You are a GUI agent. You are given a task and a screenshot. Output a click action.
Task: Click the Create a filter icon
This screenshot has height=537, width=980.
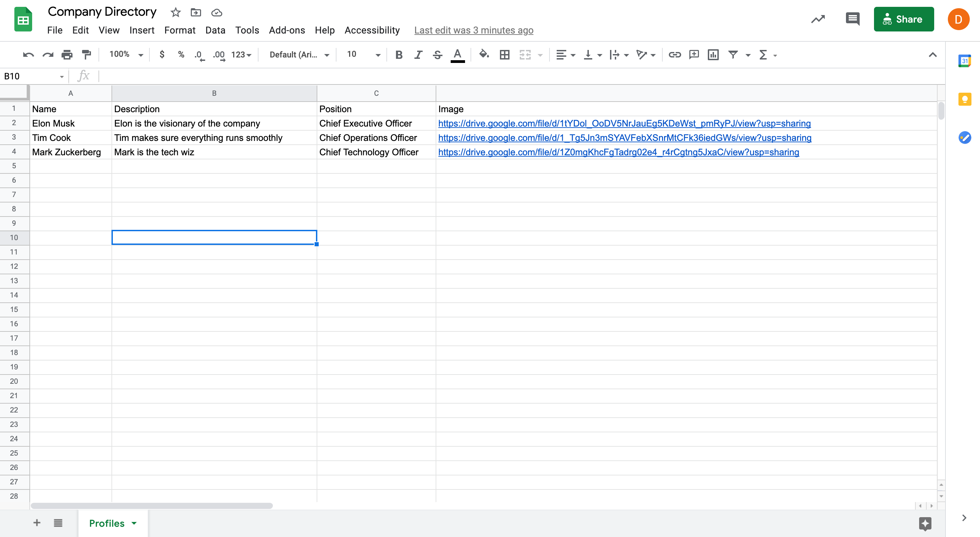pos(733,55)
